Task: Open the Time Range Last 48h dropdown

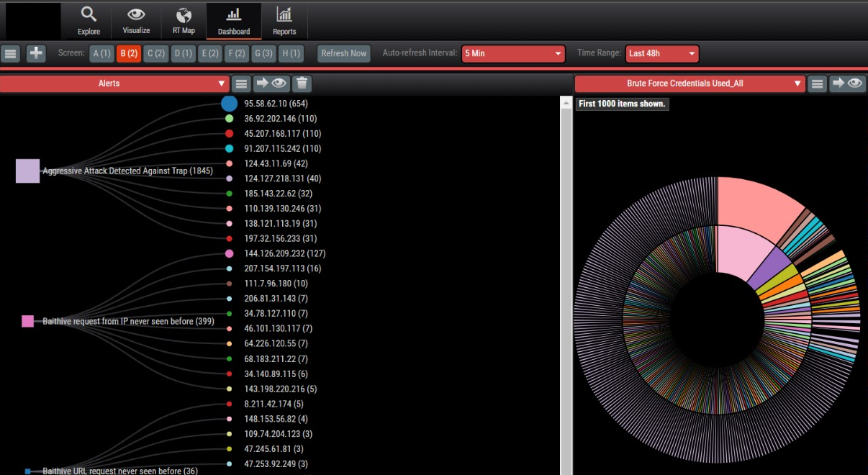Action: point(662,53)
